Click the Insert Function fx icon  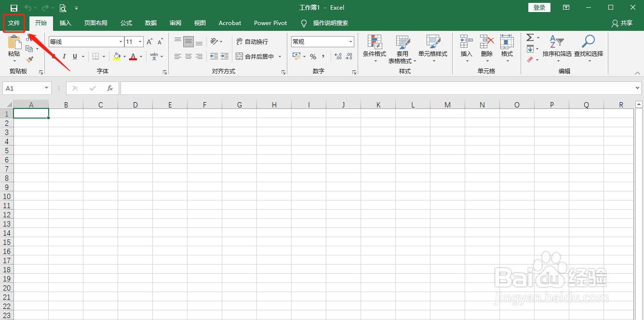point(110,88)
